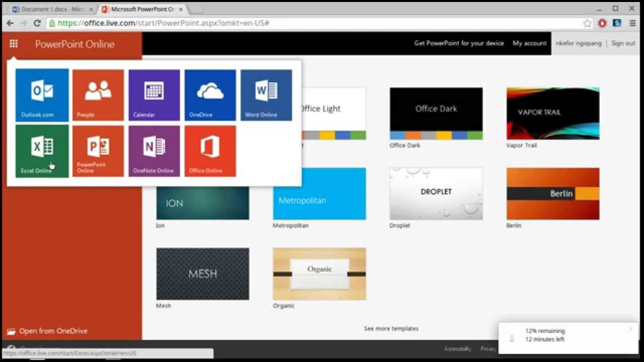Choose the Mesh template thumbnail
Screen dimensions: 644x362
(203, 274)
